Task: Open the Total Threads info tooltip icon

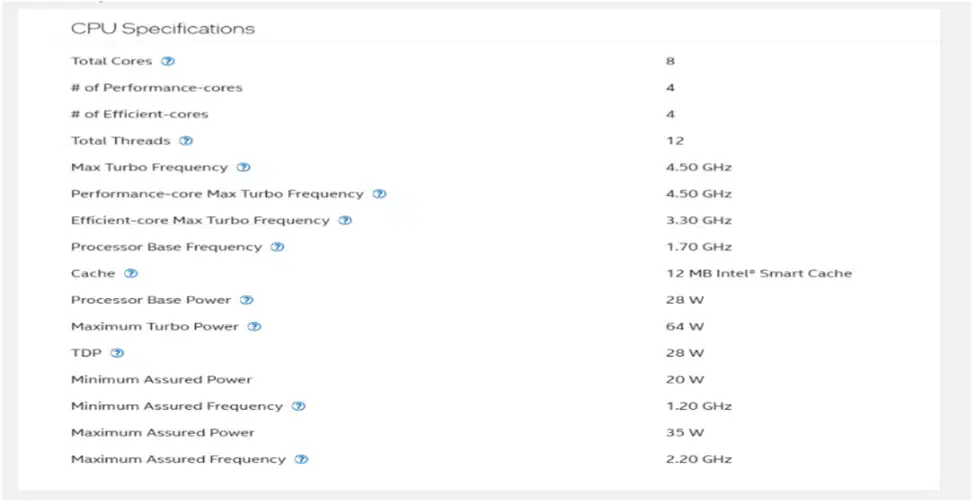Action: tap(186, 141)
